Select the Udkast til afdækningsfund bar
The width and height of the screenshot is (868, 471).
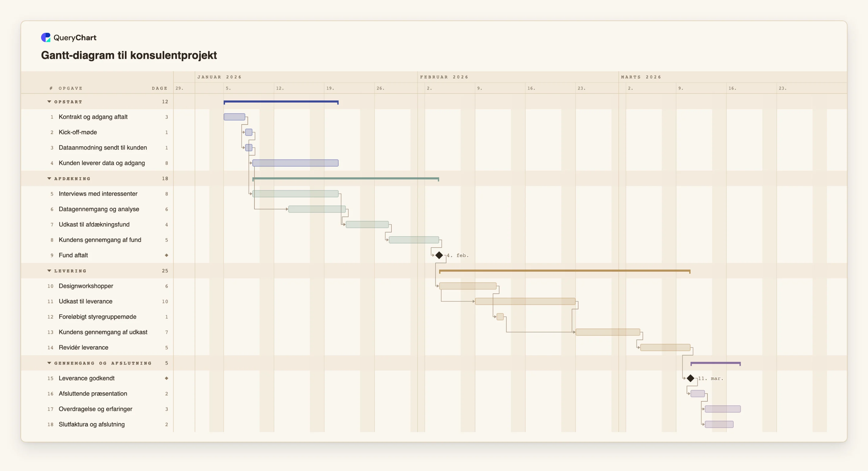[x=367, y=225]
